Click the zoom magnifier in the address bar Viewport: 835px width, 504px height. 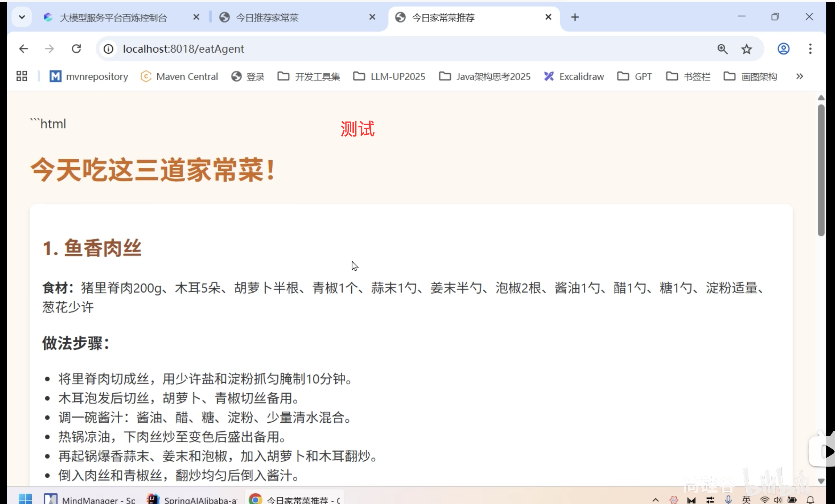point(722,49)
